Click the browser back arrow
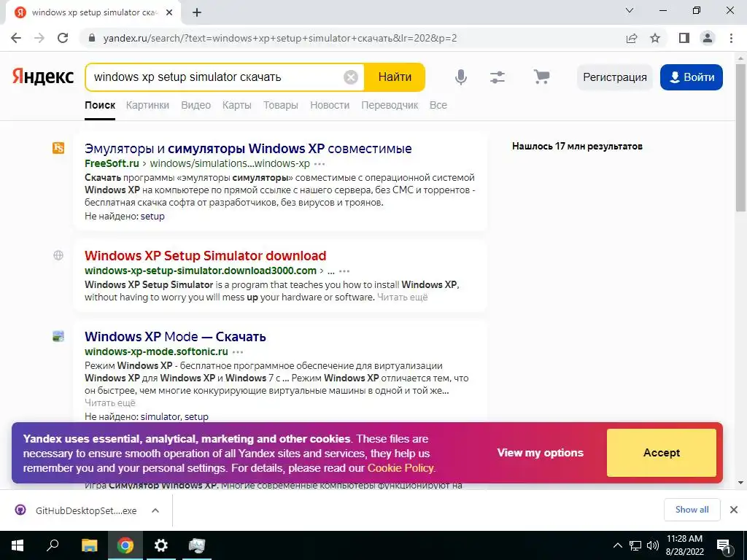Screen dimensions: 747x560 (16, 38)
